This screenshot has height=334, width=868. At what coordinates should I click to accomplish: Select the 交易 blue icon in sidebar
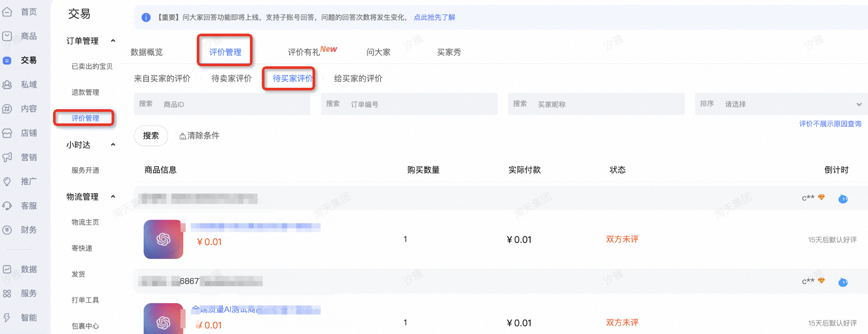(7, 60)
